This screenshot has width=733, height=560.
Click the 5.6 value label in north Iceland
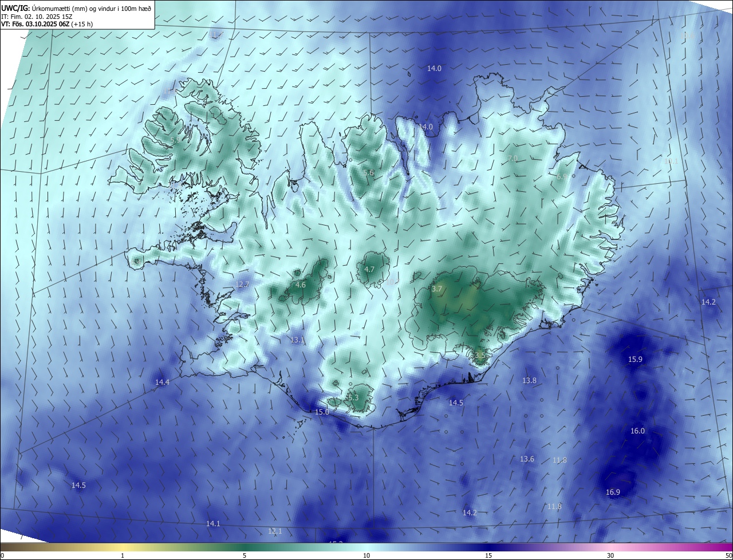click(x=368, y=173)
